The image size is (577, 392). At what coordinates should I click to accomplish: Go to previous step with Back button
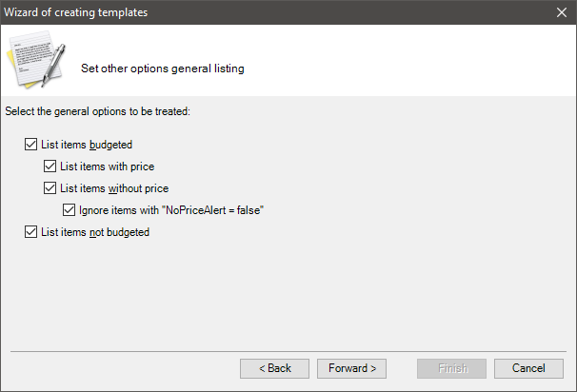coord(274,368)
